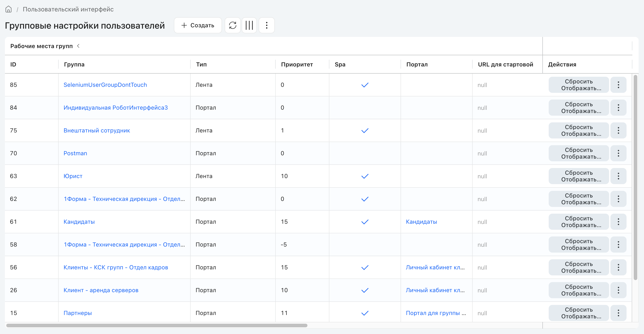Image resolution: width=644 pixels, height=334 pixels.
Task: Click the horizontal scrollbar thumb under the table
Action: tap(157, 325)
